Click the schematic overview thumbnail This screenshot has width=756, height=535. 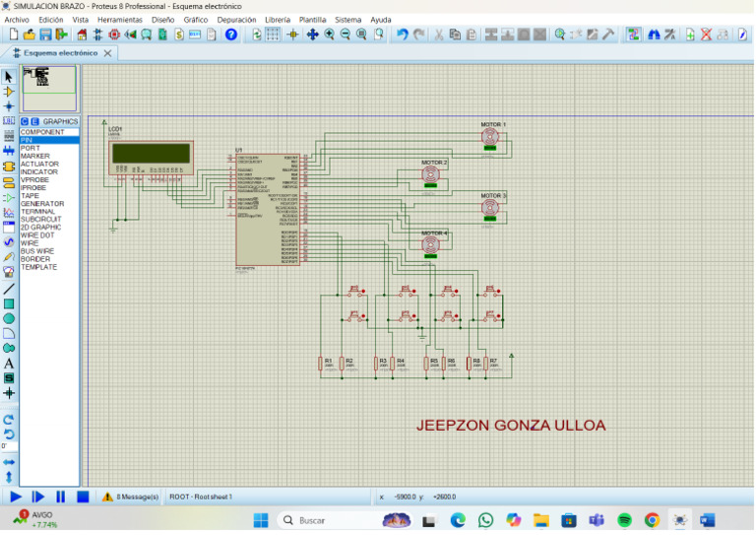point(49,89)
